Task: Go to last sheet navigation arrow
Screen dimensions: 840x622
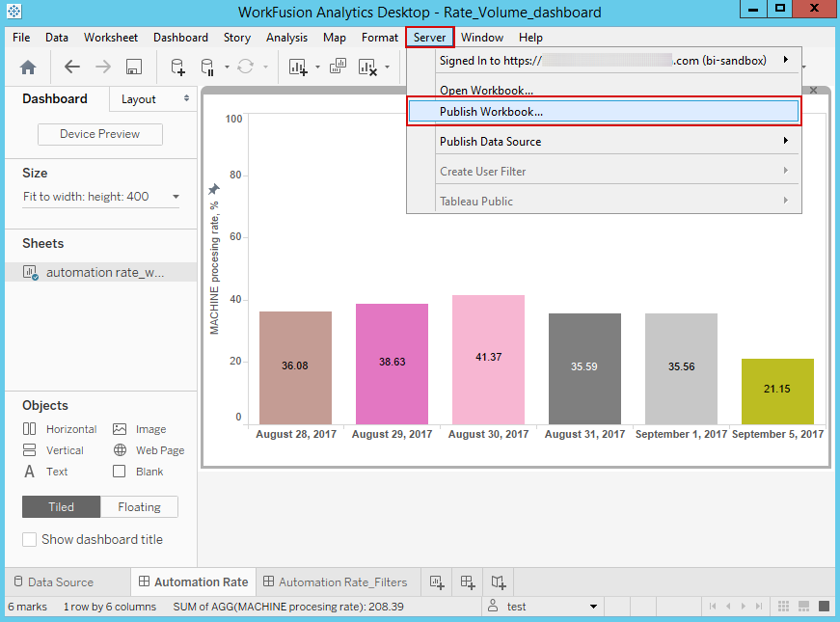Action: 759,606
